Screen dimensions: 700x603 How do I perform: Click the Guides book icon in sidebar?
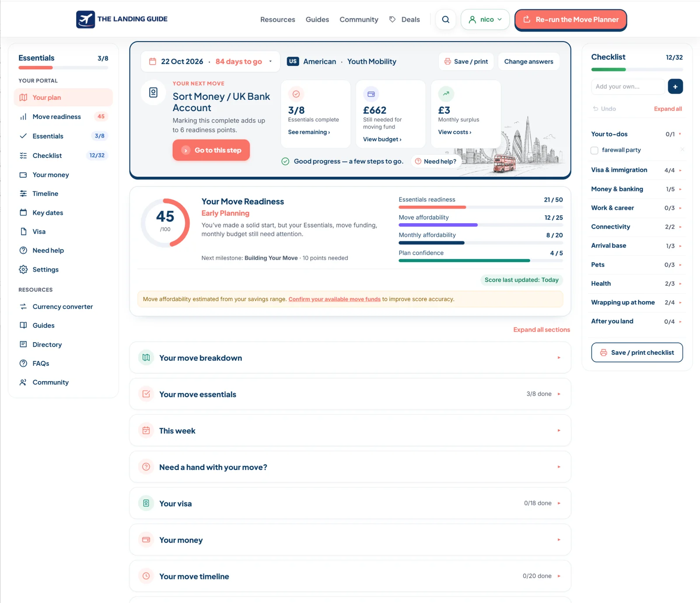tap(23, 325)
